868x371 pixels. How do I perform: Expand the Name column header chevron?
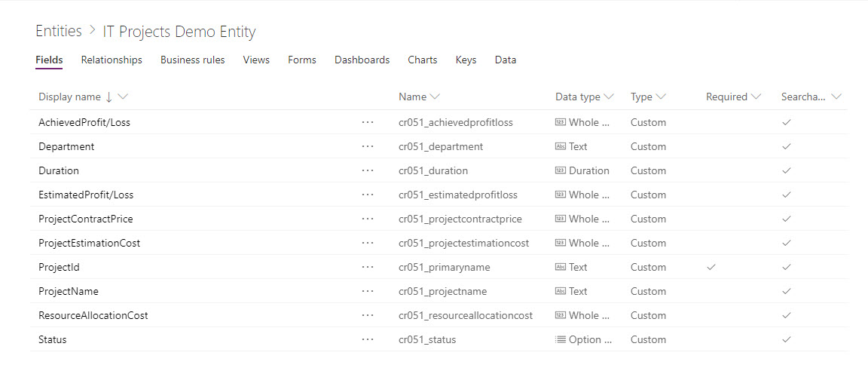coord(435,97)
